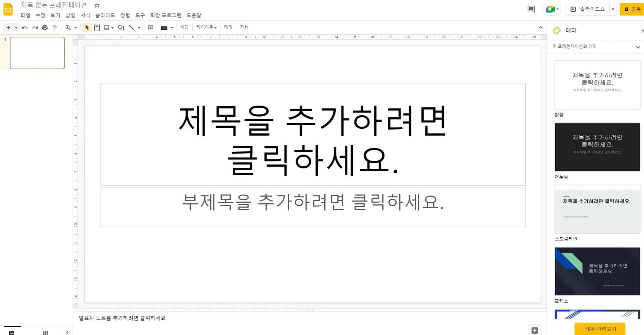Image resolution: width=644 pixels, height=335 pixels.
Task: Add a comment via toolbar
Action: [150, 27]
